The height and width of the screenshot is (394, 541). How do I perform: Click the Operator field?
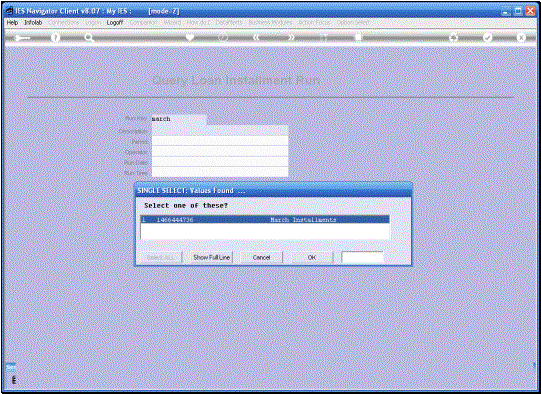tap(220, 151)
